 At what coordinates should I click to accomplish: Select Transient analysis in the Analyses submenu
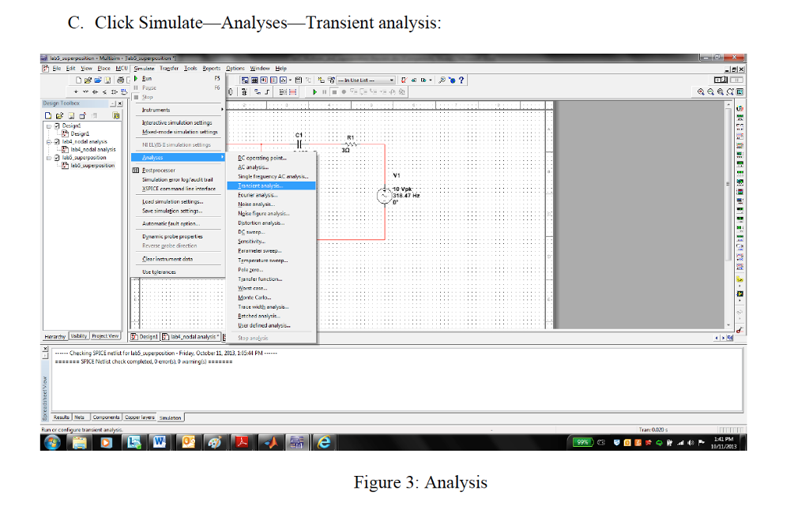click(x=259, y=185)
